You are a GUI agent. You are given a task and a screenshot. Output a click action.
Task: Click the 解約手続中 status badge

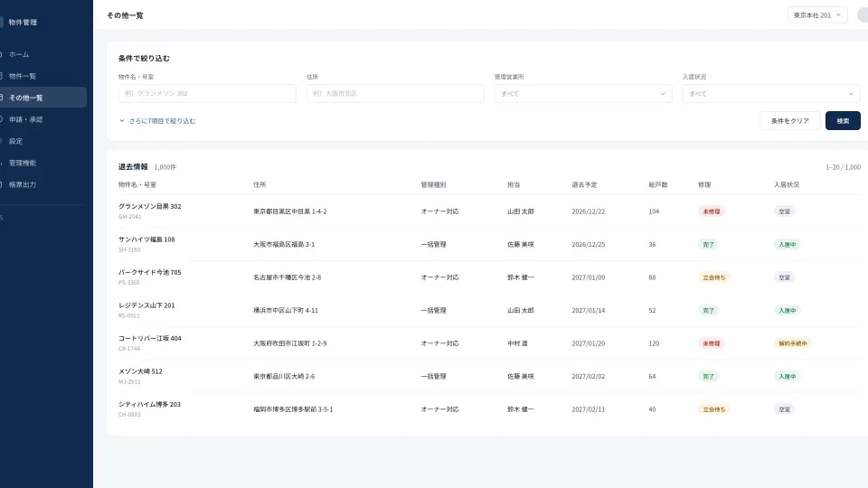point(793,343)
